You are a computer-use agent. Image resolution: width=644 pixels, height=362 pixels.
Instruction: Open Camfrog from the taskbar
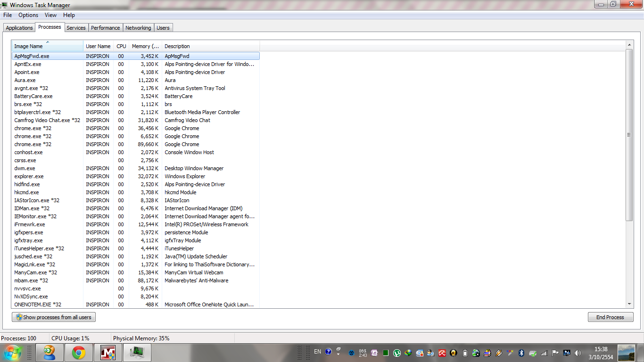[x=50, y=353]
